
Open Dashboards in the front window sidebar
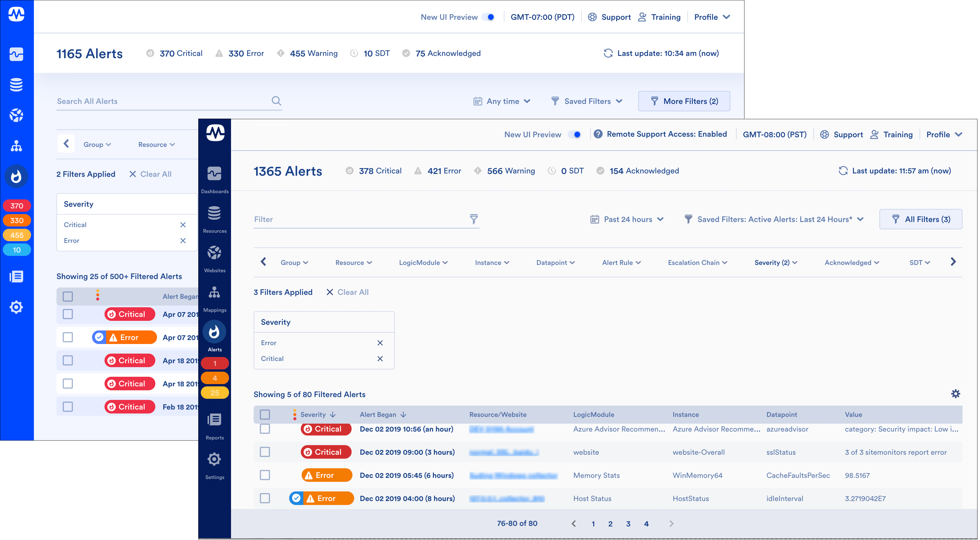tap(215, 180)
